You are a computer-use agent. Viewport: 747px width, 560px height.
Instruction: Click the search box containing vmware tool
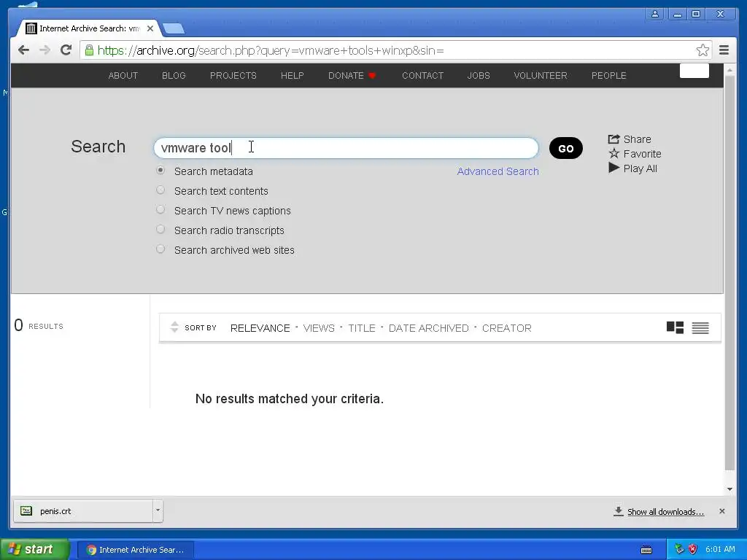click(x=346, y=147)
